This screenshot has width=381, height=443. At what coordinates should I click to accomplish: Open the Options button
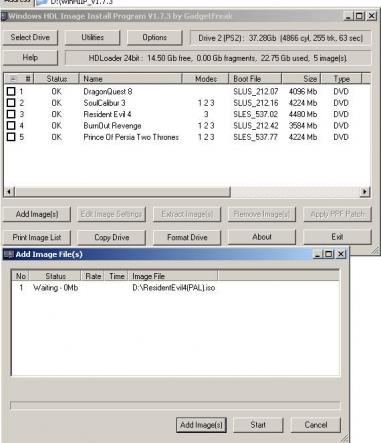click(x=155, y=38)
